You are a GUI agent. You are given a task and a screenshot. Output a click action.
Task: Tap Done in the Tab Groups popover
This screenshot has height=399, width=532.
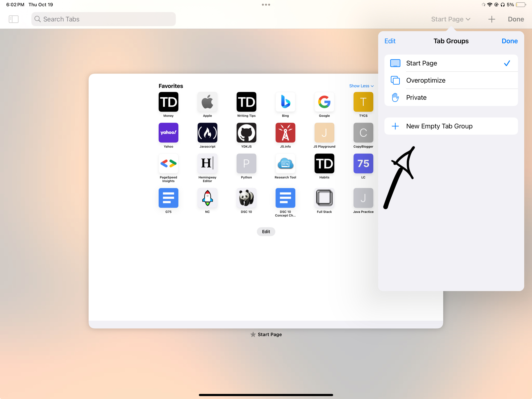click(509, 41)
